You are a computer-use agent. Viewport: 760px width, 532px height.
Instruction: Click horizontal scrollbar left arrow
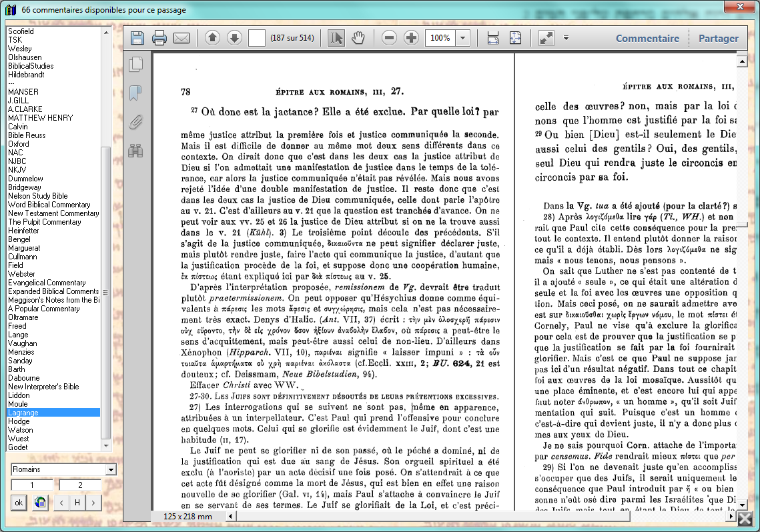pos(231,517)
